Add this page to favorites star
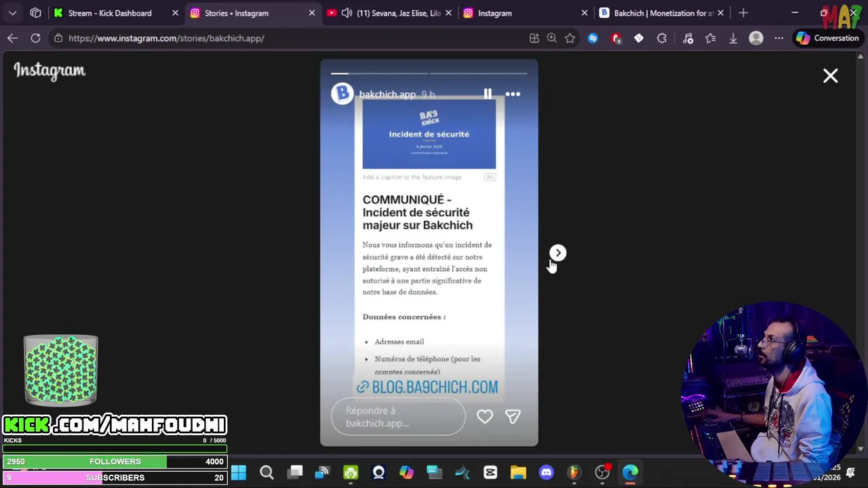The height and width of the screenshot is (488, 868). (x=570, y=38)
